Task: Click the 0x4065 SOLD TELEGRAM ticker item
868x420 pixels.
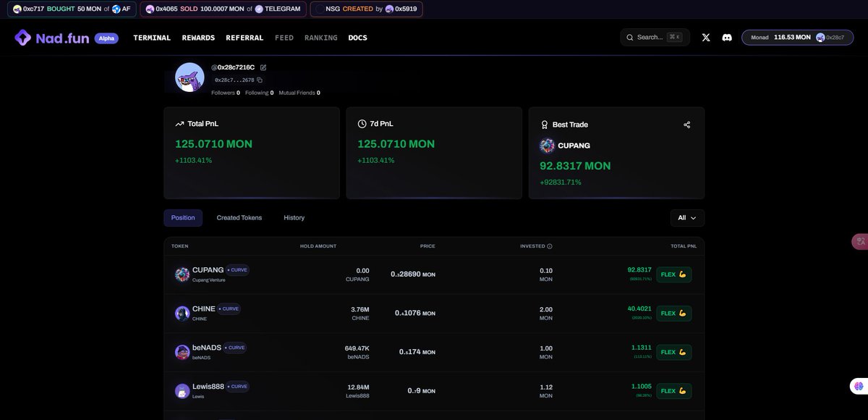Action: point(223,9)
